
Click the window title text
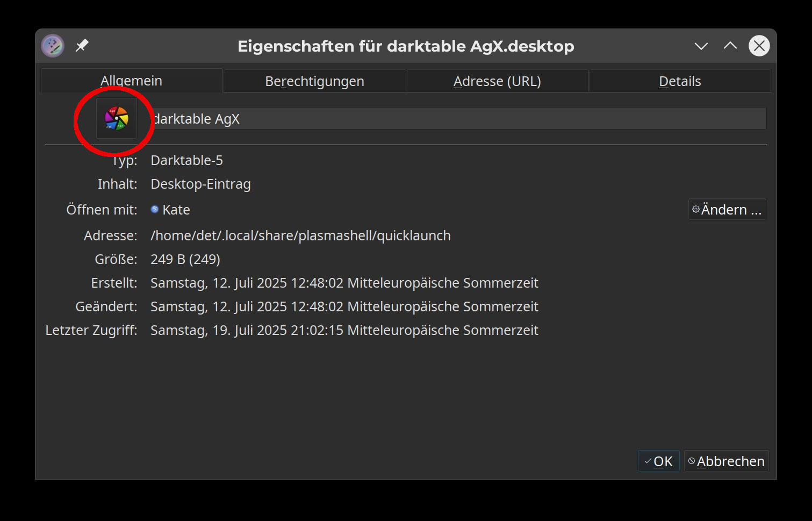(x=406, y=46)
